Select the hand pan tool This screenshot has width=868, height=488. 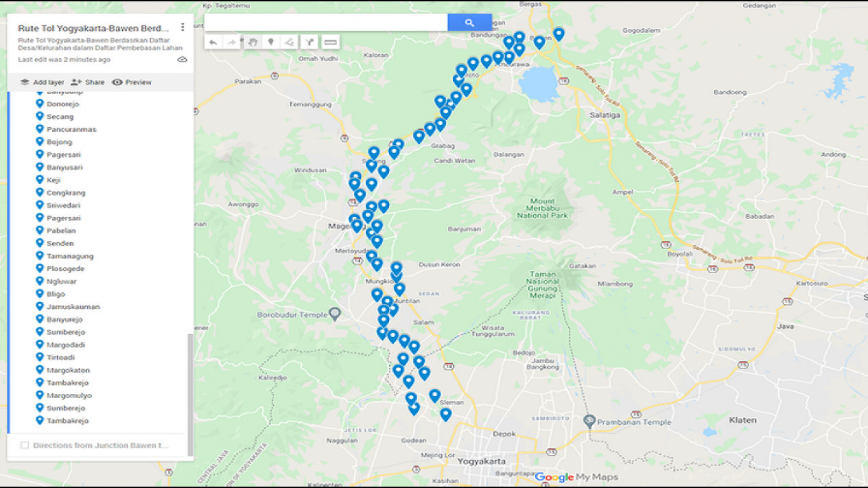252,43
